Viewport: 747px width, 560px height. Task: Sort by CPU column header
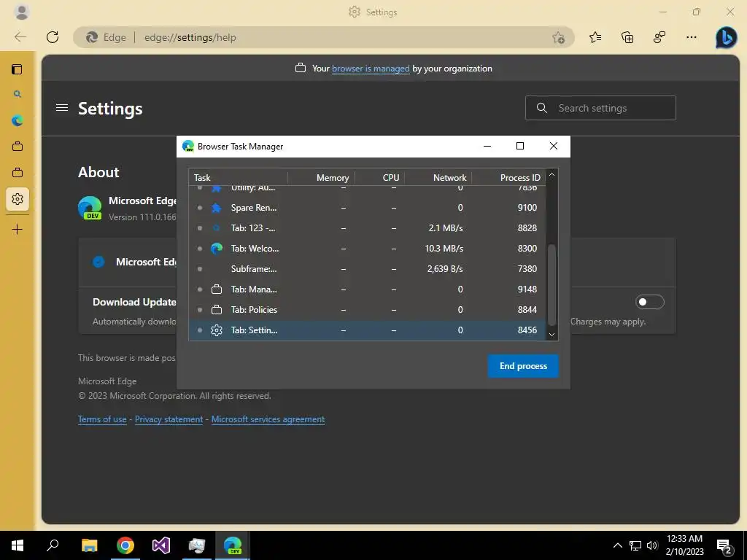click(x=379, y=178)
